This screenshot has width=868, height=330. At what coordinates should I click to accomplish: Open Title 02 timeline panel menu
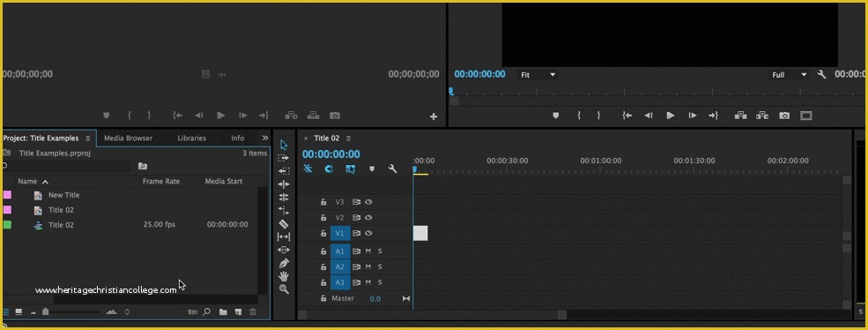click(348, 139)
